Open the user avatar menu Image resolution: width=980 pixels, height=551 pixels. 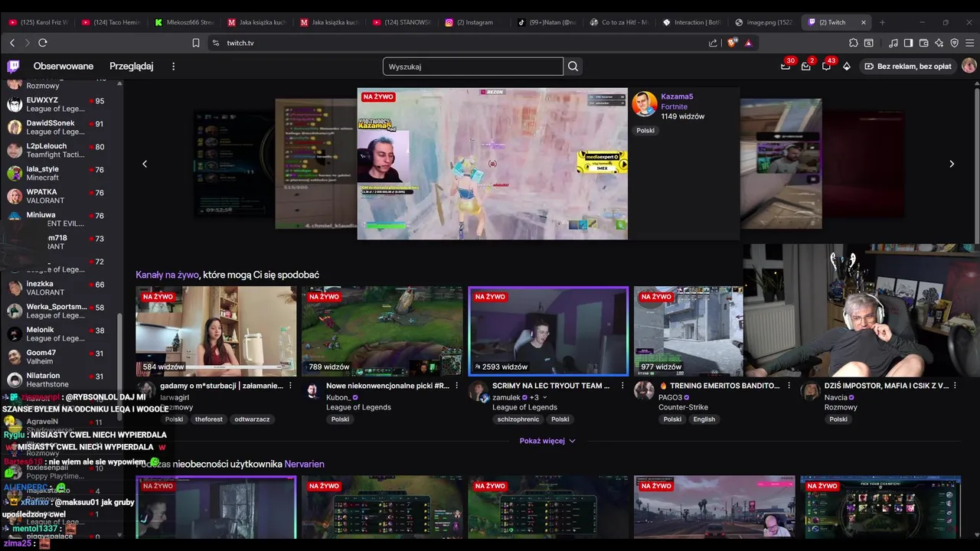tap(969, 67)
